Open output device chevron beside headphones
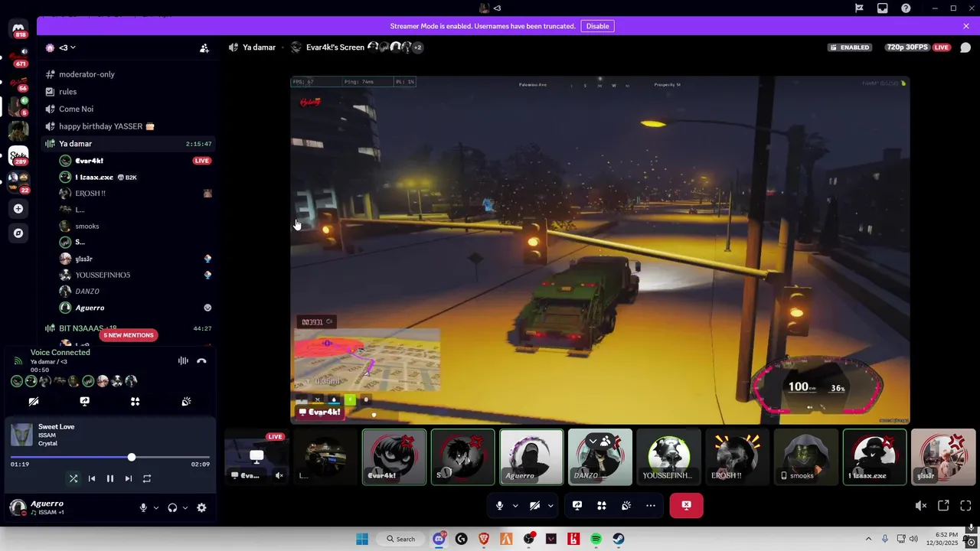The height and width of the screenshot is (551, 980). tap(185, 507)
